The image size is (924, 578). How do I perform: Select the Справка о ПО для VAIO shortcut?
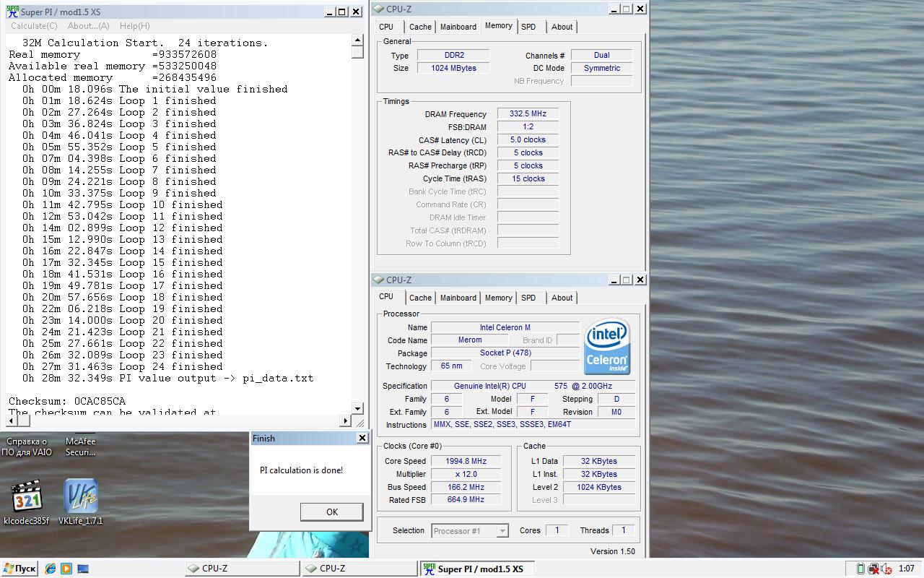[27, 446]
